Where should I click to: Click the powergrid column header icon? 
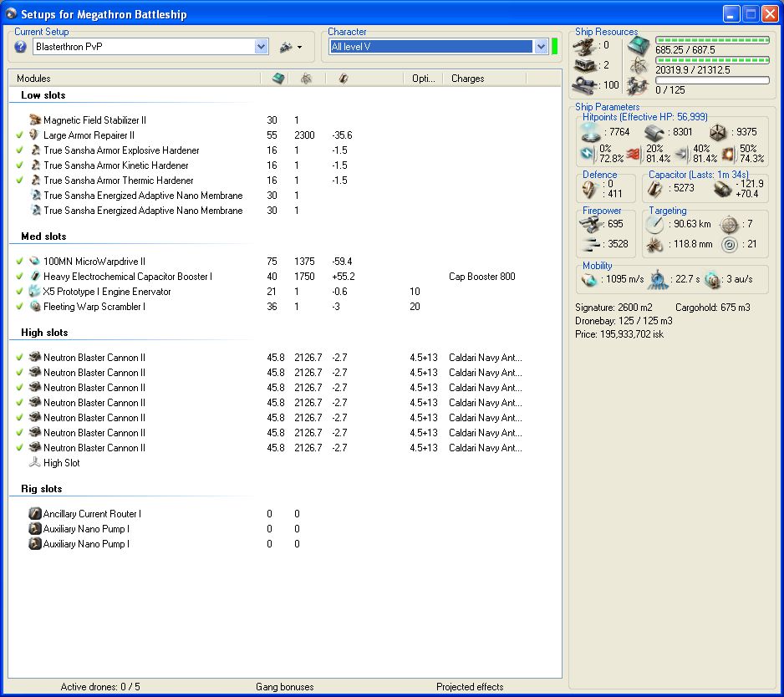point(307,79)
